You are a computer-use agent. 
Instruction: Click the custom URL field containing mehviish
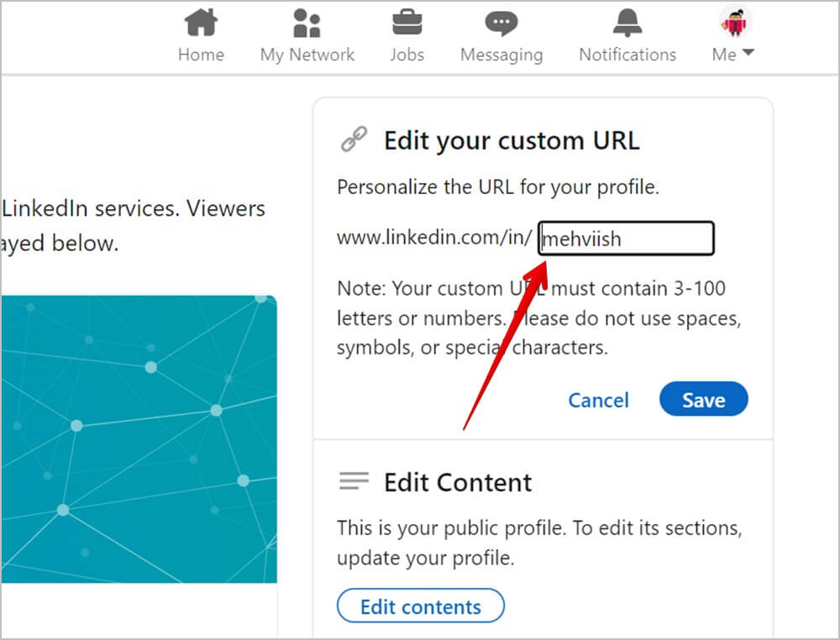pyautogui.click(x=626, y=239)
